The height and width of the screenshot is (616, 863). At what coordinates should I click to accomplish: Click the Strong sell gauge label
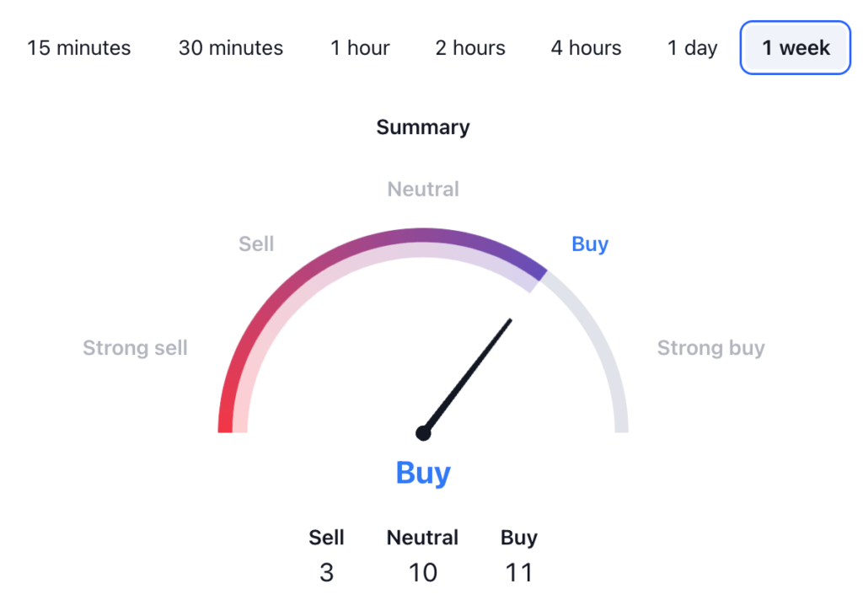(135, 348)
